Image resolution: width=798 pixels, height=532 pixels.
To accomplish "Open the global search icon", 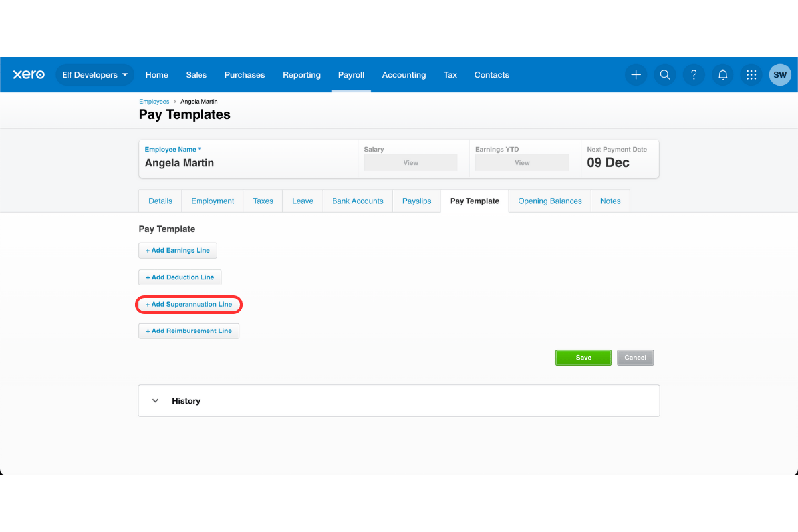I will click(x=665, y=74).
